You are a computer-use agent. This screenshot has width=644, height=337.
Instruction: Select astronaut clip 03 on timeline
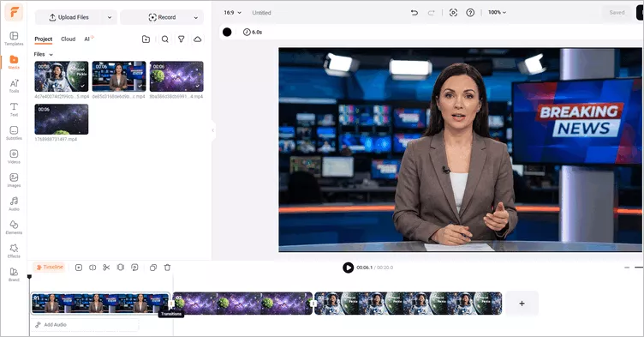[x=408, y=304]
